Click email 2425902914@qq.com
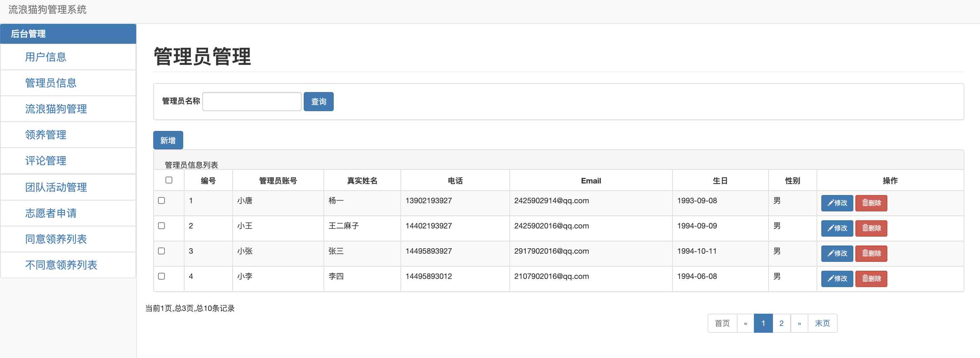This screenshot has height=358, width=980. coord(551,201)
